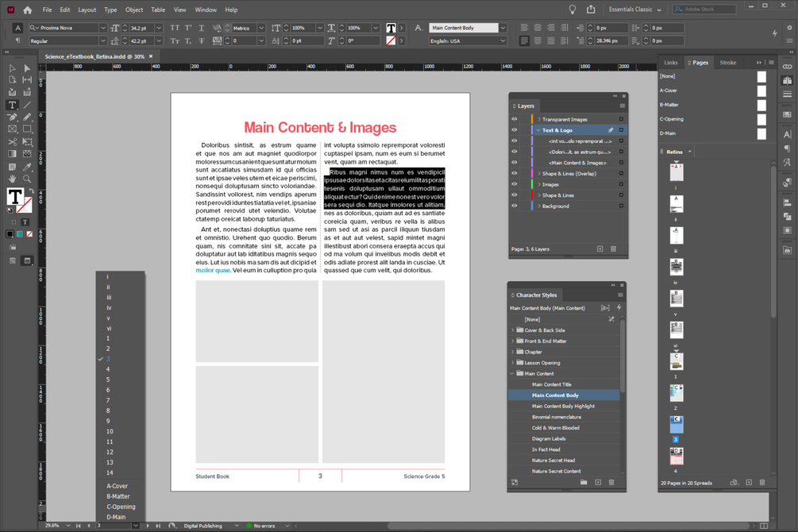
Task: Hide the Shape & Lines (Overlap) layer
Action: tap(514, 173)
